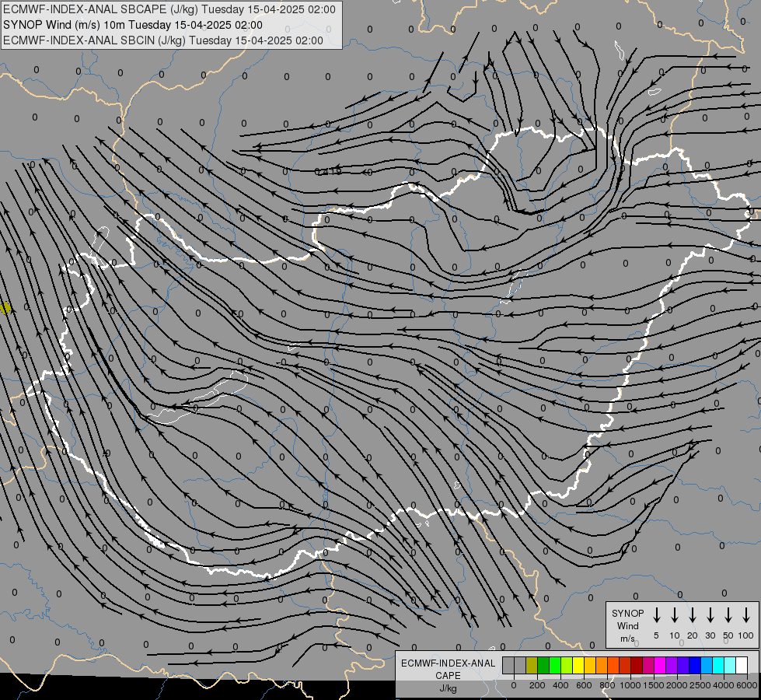Pick the lime yellow-green CAPE legend swatch
The width and height of the screenshot is (761, 700).
(x=567, y=665)
